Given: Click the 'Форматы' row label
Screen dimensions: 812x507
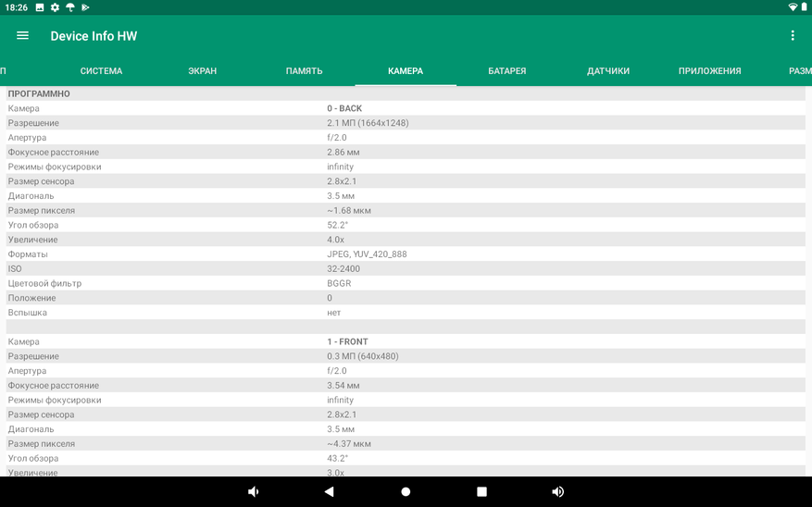Looking at the screenshot, I should click(x=28, y=254).
